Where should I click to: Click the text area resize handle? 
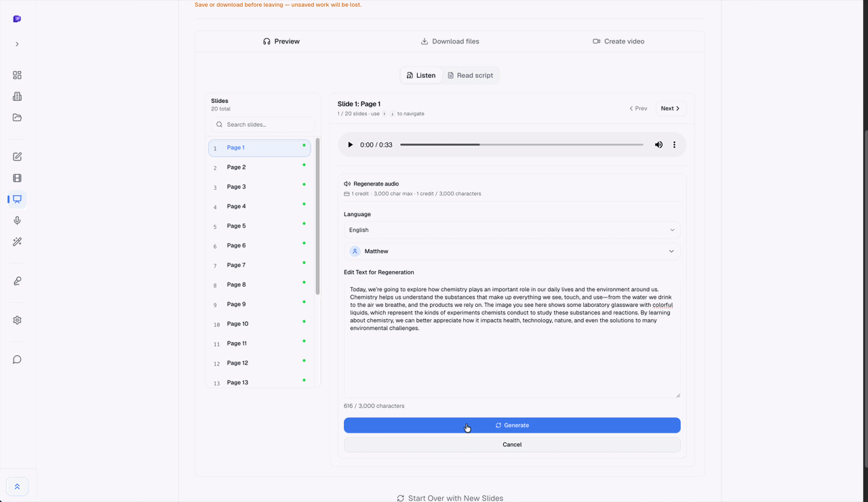(677, 395)
